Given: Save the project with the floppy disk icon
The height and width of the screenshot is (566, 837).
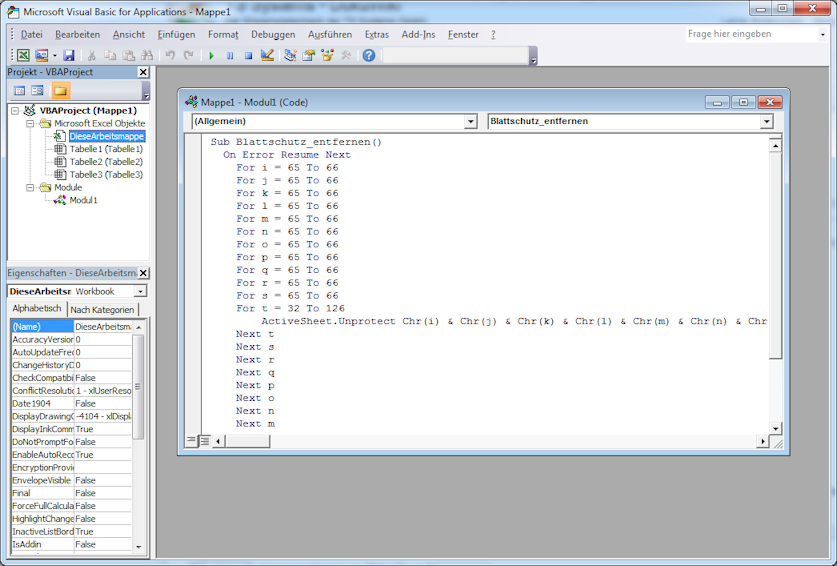Looking at the screenshot, I should coord(69,56).
